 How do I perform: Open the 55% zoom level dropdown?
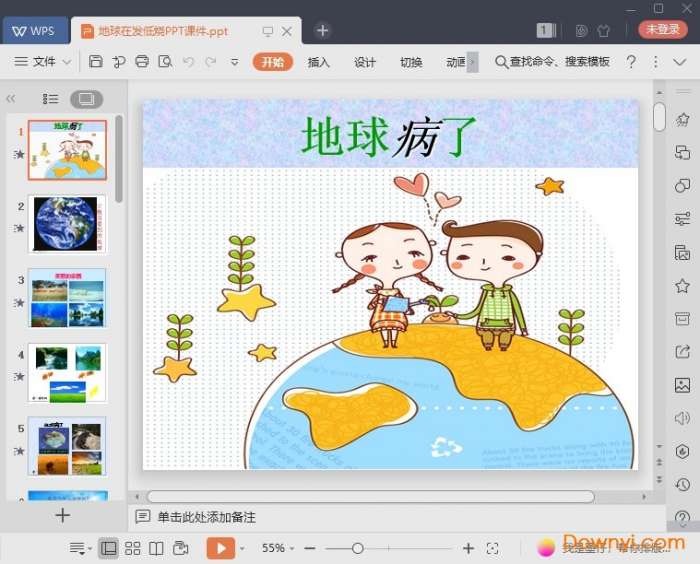click(x=278, y=548)
